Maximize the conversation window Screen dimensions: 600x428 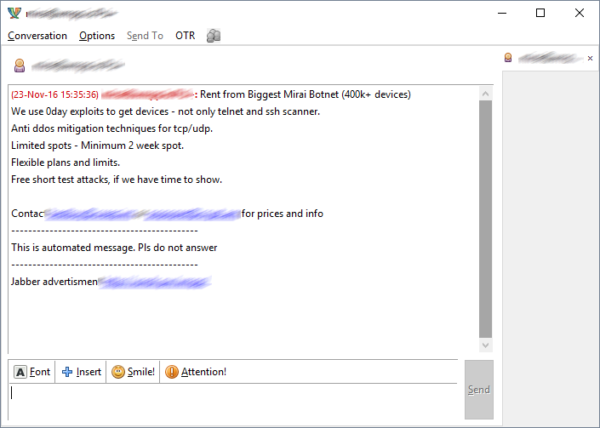540,13
